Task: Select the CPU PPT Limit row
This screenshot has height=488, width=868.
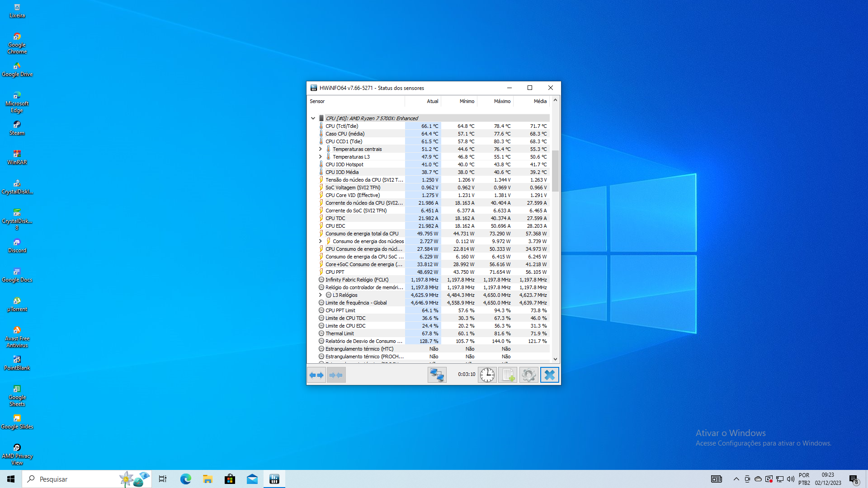Action: 429,310
